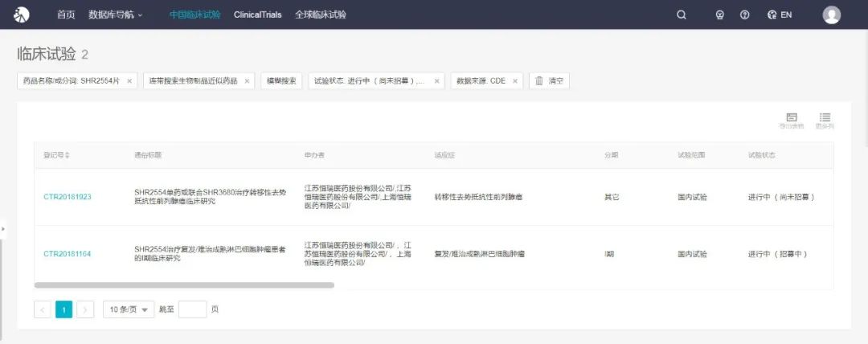This screenshot has width=868, height=344.
Task: Click sponsor cell of CTR20181164 row
Action: click(358, 254)
